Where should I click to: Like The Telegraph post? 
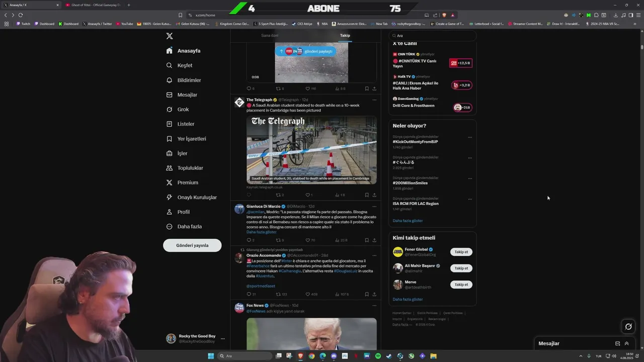tap(309, 195)
